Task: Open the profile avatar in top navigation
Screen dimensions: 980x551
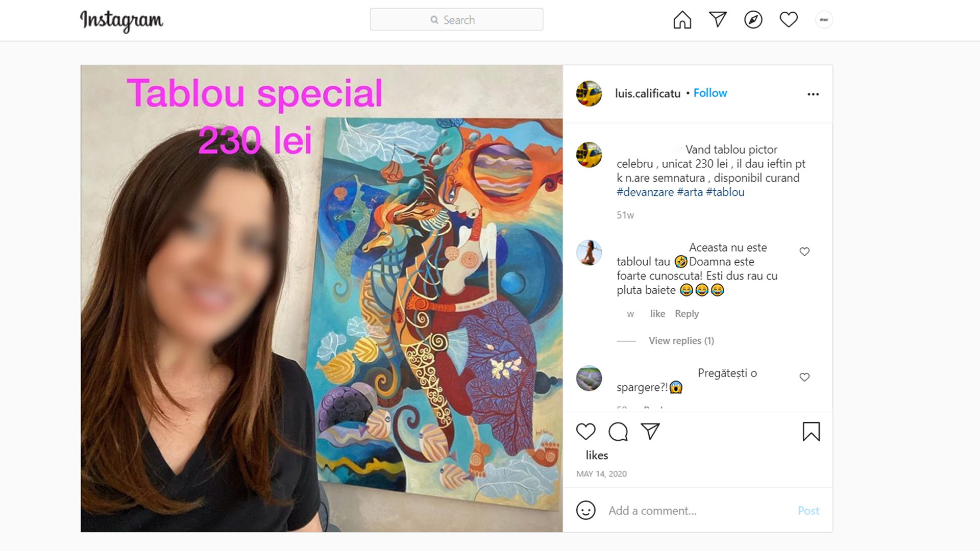Action: pyautogui.click(x=824, y=20)
